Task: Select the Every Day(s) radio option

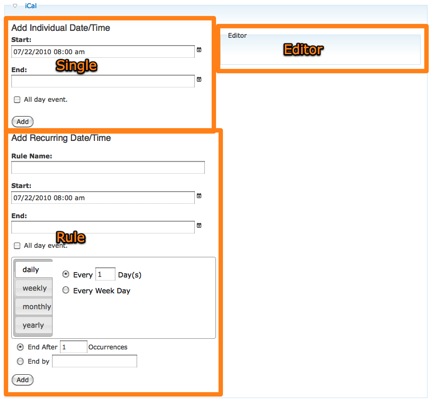Action: (66, 274)
